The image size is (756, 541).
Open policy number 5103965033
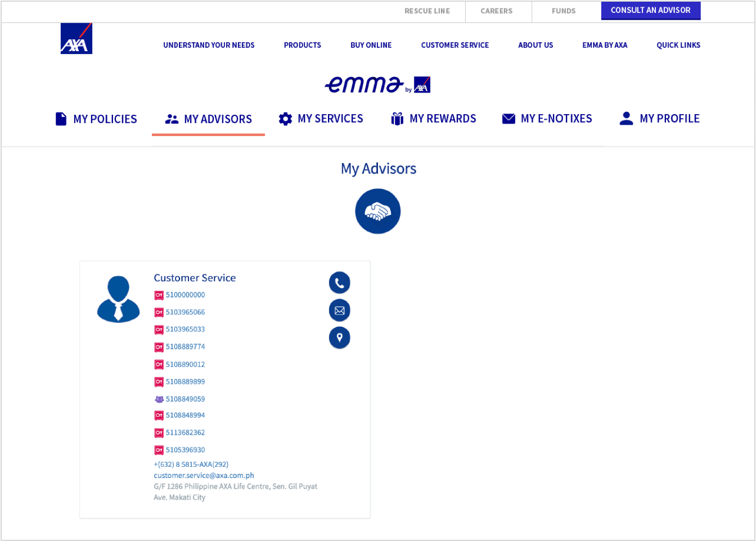(x=185, y=329)
